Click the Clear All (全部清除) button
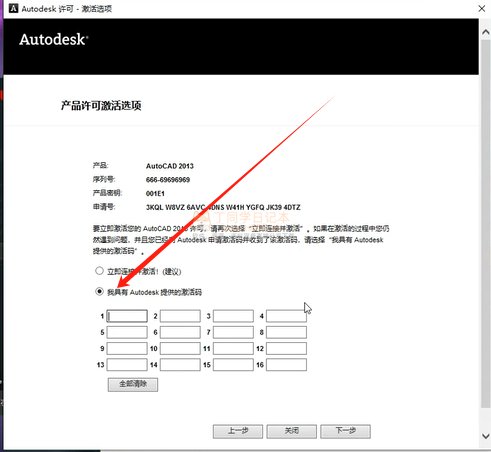The image size is (491, 452). pos(133,384)
